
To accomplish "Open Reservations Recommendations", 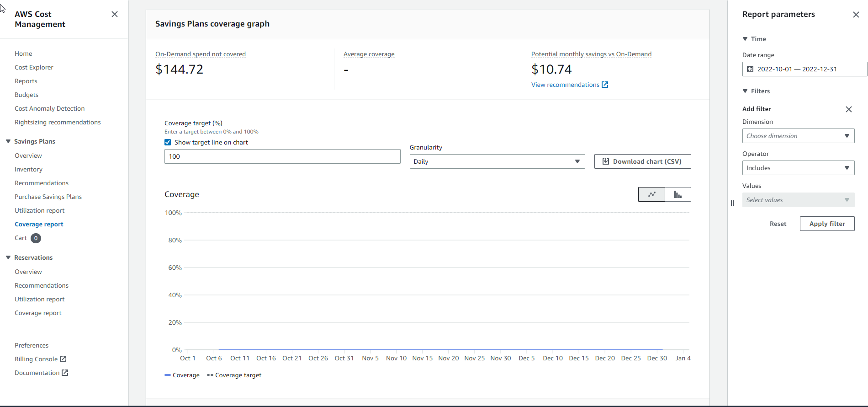I will tap(42, 285).
